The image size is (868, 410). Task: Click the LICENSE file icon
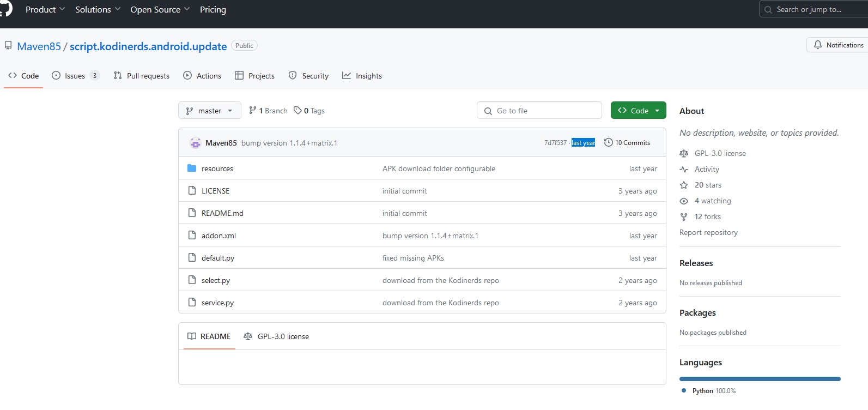[x=192, y=190]
